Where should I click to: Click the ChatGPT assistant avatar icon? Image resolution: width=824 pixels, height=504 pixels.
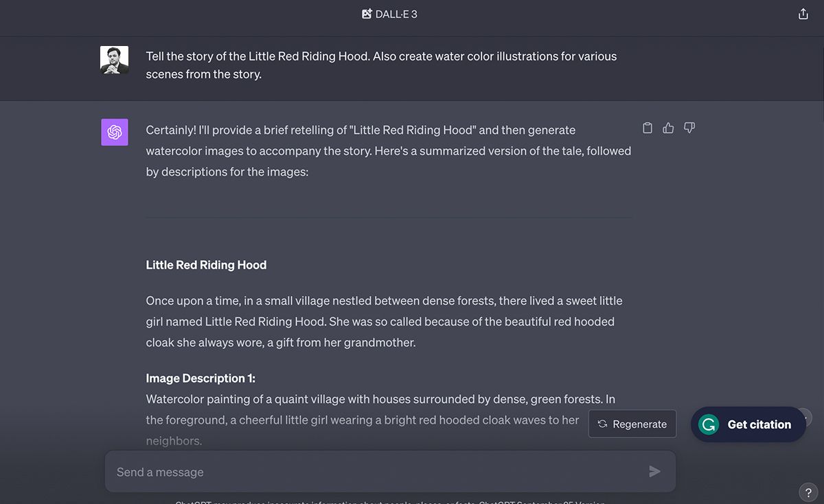pos(114,132)
